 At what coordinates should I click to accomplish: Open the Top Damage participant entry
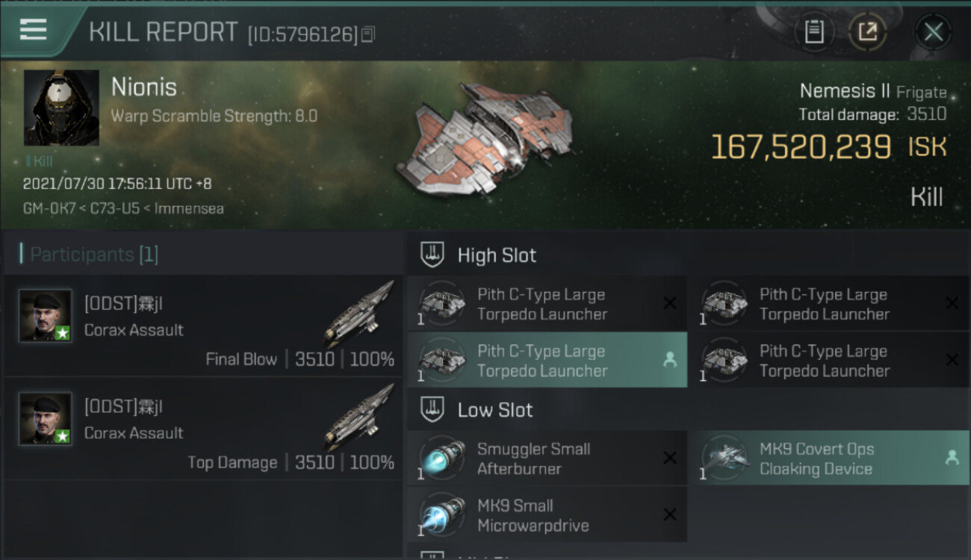click(202, 429)
